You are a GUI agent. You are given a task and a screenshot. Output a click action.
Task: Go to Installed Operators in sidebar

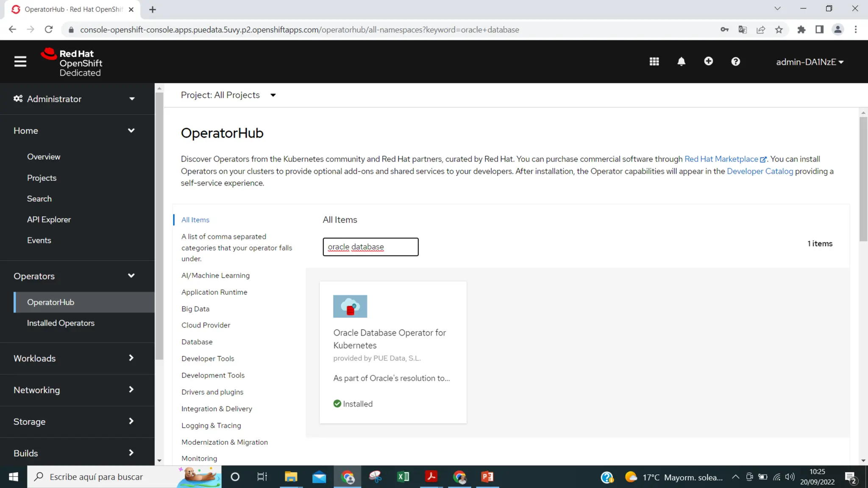coord(61,323)
